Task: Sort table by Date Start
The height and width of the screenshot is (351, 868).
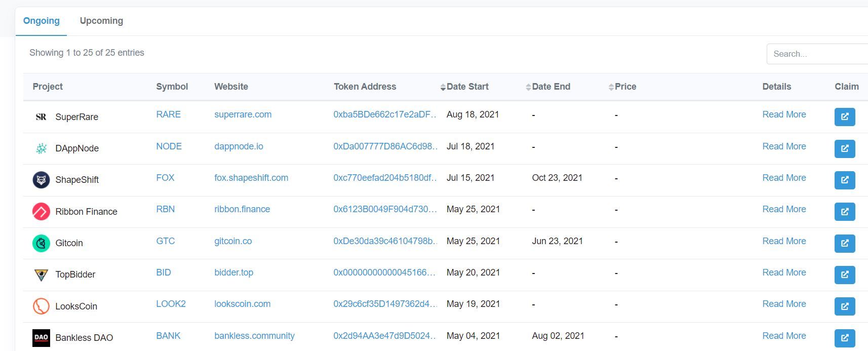Action: coord(464,87)
